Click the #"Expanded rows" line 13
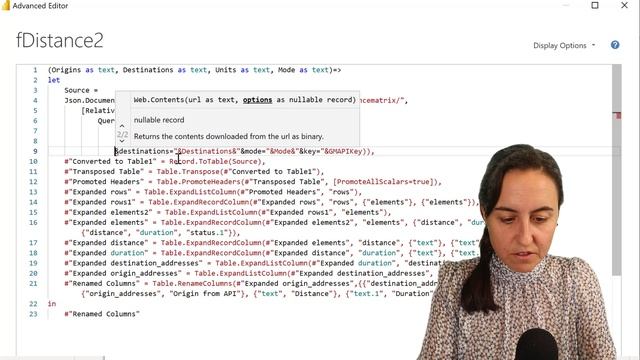The image size is (640, 360). point(213,192)
